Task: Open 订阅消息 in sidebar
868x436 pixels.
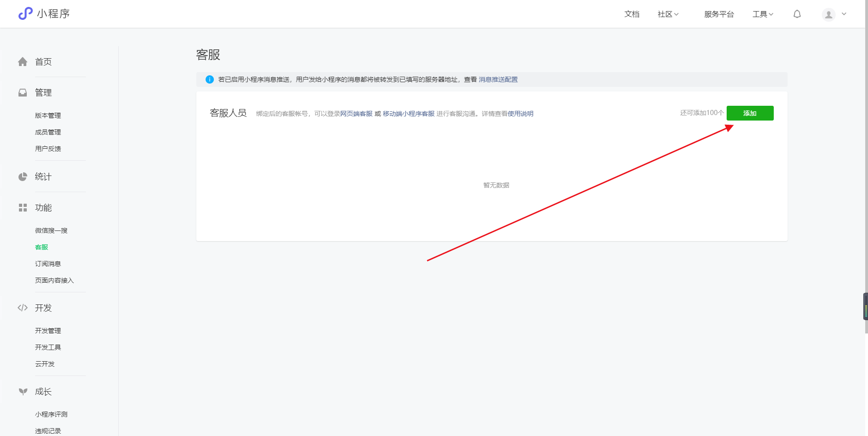Action: (48, 264)
